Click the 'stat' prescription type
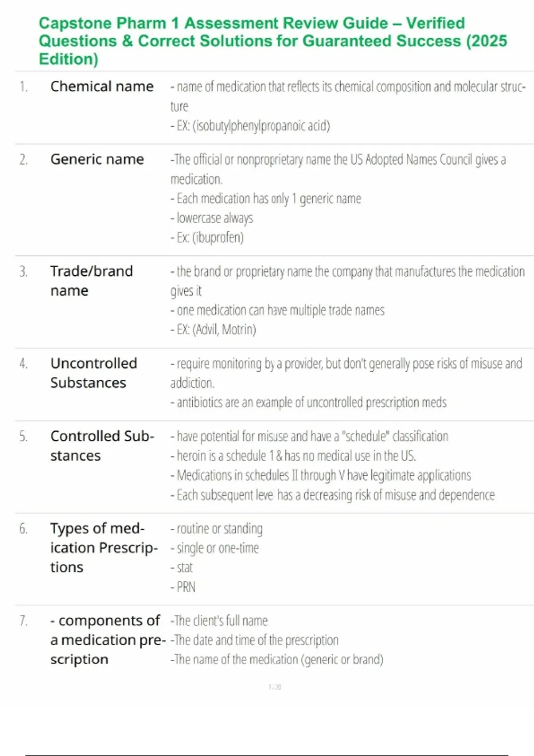This screenshot has width=534, height=756. (x=182, y=568)
